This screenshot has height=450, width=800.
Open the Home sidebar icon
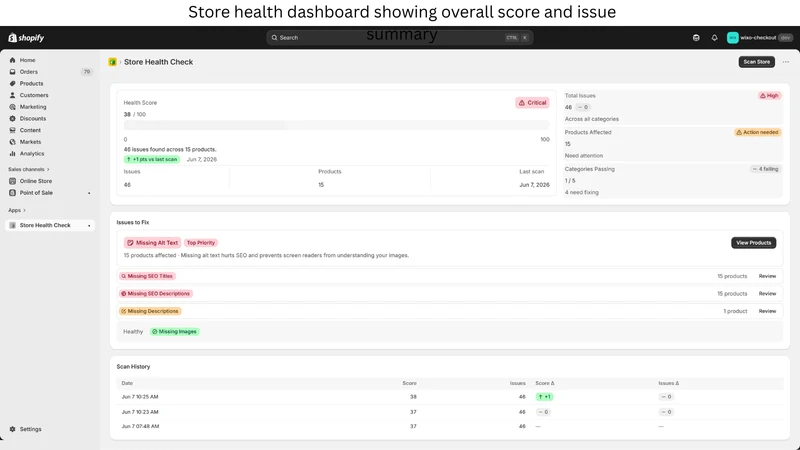pyautogui.click(x=13, y=60)
